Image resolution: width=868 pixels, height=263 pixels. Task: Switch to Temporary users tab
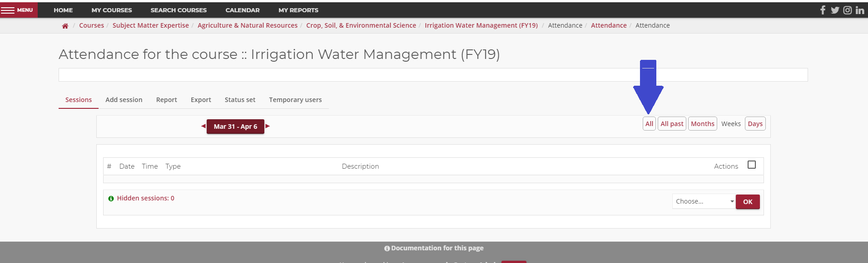[x=295, y=100]
